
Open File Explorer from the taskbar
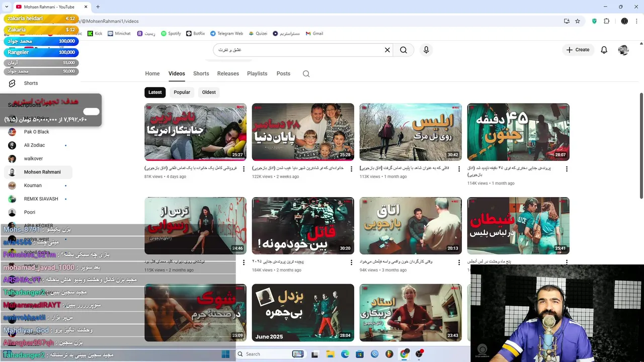point(330,354)
